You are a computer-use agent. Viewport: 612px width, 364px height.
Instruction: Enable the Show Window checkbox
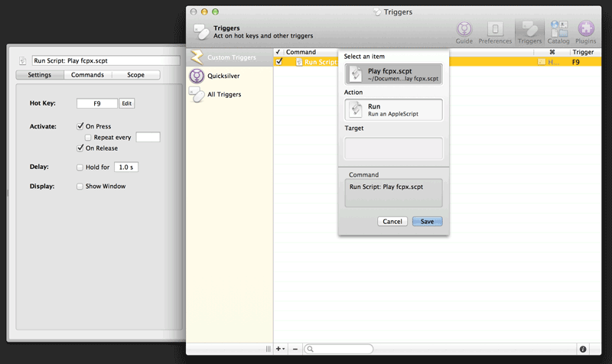(x=80, y=187)
